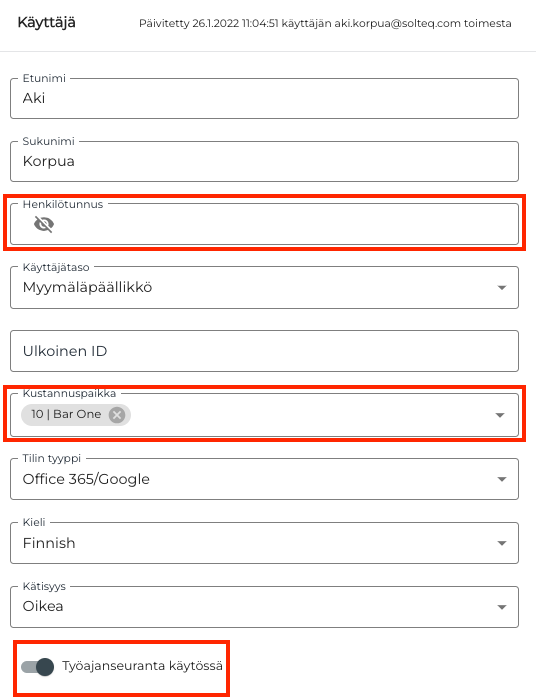
Task: Select the '10 | Bar One' chip label
Action: pyautogui.click(x=66, y=414)
